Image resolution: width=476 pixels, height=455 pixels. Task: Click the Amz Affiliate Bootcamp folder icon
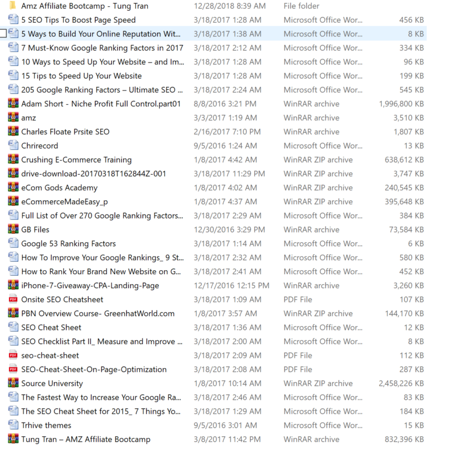coord(13,6)
